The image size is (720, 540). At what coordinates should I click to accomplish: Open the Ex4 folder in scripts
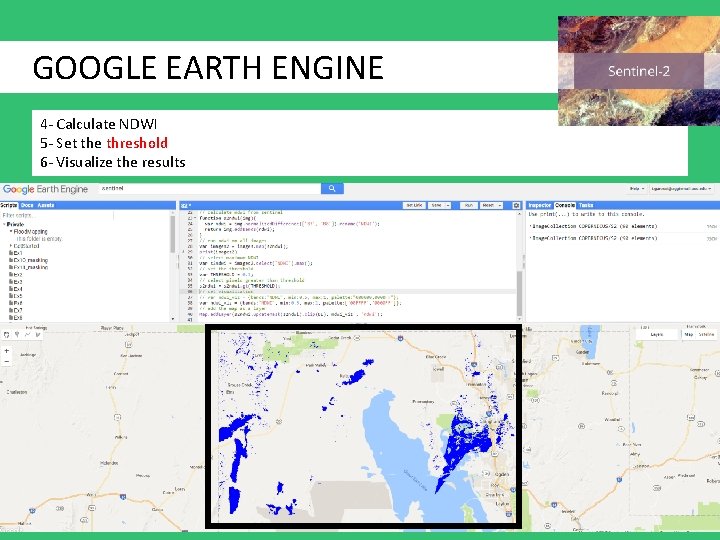point(16,289)
